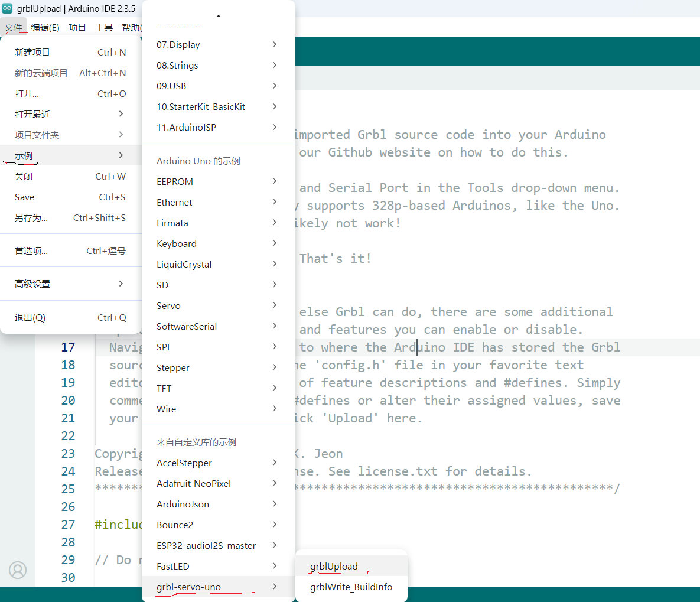Expand AccelStepper custom library examples

coord(219,463)
